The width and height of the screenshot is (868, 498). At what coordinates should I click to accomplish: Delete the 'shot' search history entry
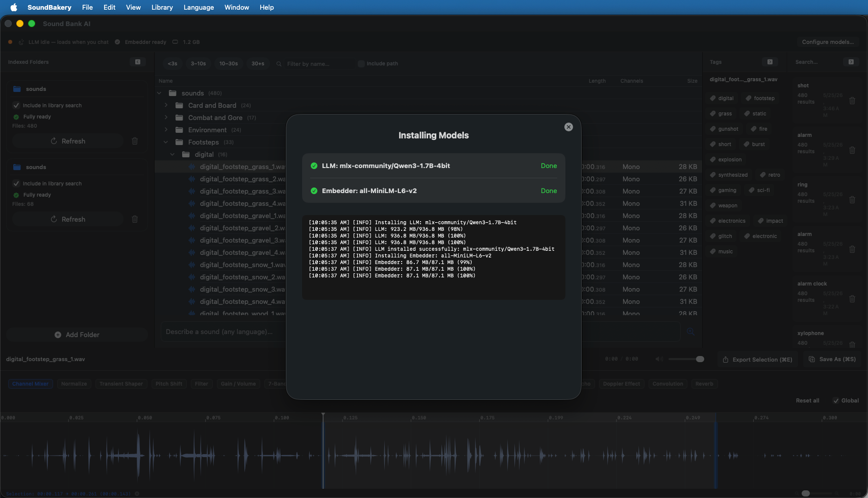coord(852,101)
